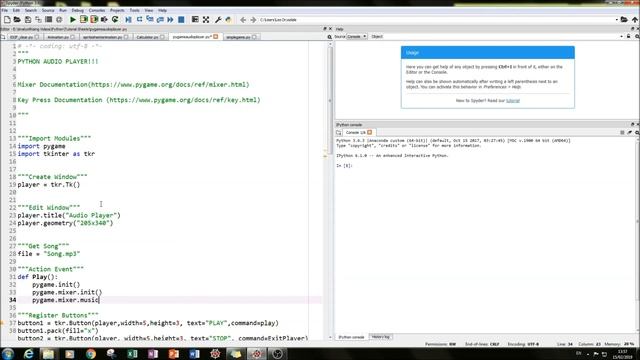
Task: Open the Debug menu
Action: pos(78,10)
